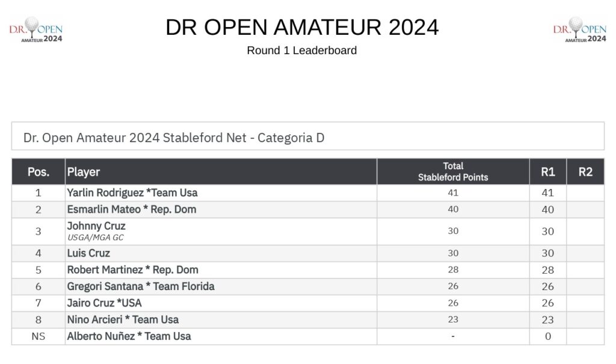Viewport: 616px width, 364px height.
Task: Click Luis Cruz player name
Action: (x=88, y=253)
